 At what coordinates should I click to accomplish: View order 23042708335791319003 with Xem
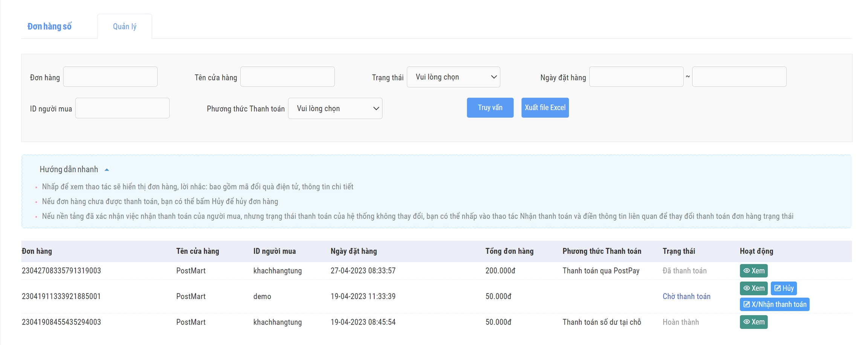tap(753, 271)
